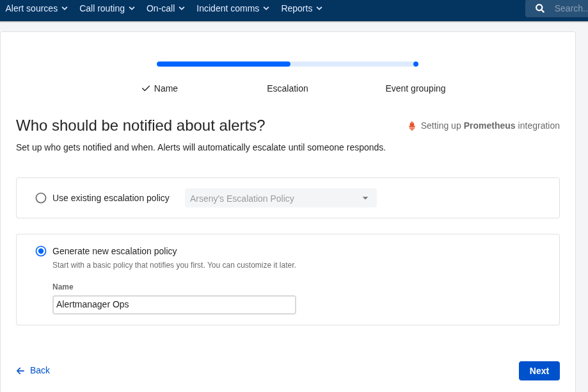The image size is (588, 392).
Task: Go Back to the previous step
Action: click(x=39, y=370)
